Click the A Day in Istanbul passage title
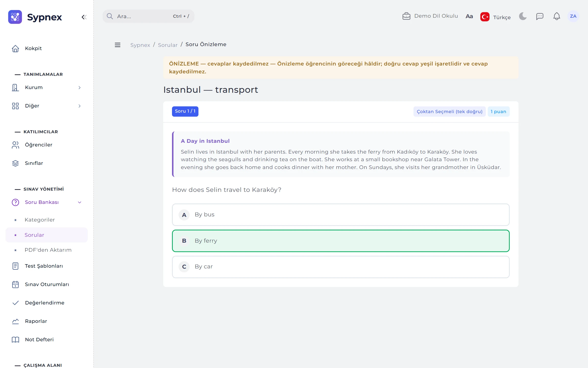The height and width of the screenshot is (368, 588). [205, 141]
